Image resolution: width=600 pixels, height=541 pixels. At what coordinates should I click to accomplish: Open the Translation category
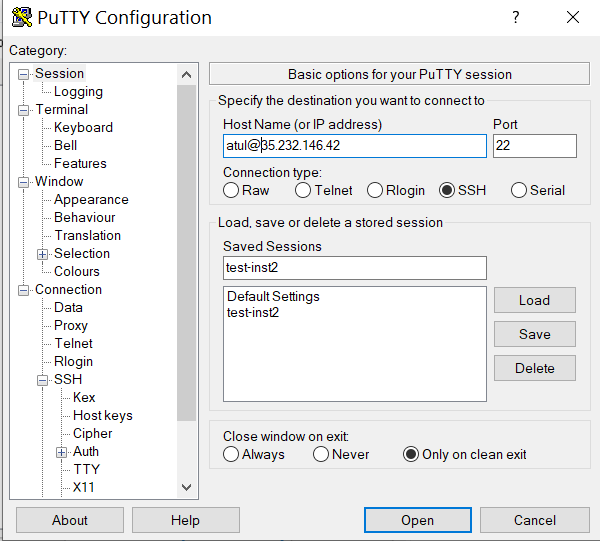(x=88, y=235)
